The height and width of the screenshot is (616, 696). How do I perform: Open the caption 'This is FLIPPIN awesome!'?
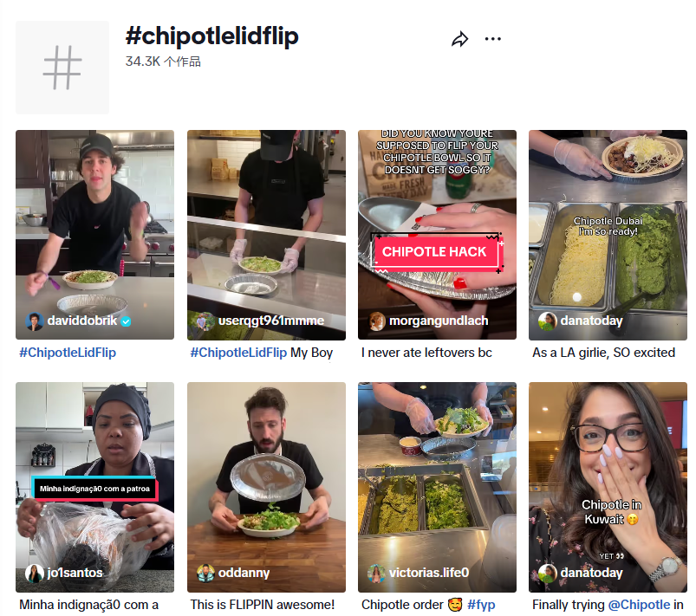[263, 605]
